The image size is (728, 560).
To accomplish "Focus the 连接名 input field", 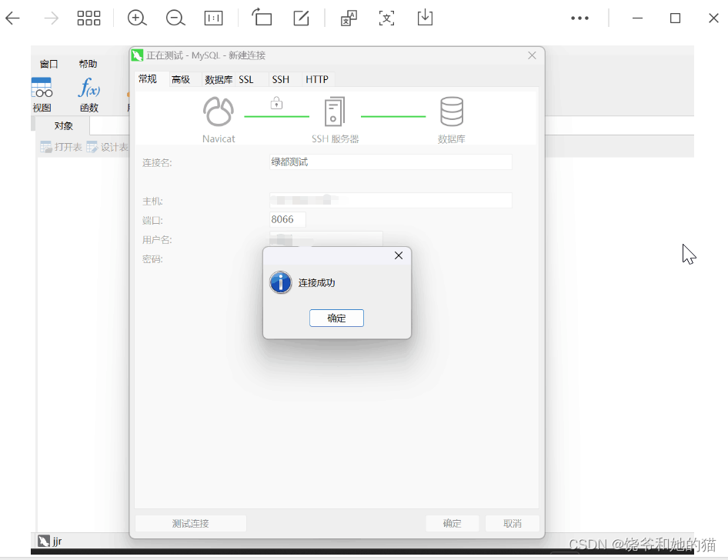I will click(390, 162).
